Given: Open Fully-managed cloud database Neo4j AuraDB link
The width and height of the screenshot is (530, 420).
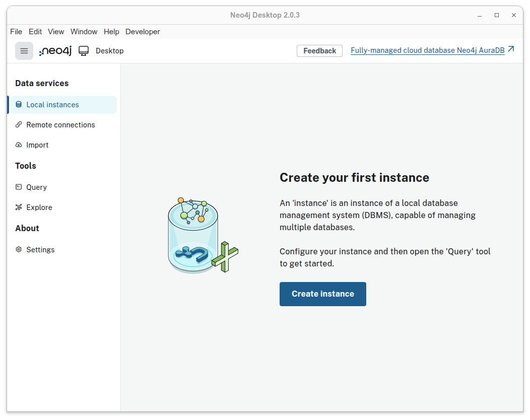Looking at the screenshot, I should [427, 51].
